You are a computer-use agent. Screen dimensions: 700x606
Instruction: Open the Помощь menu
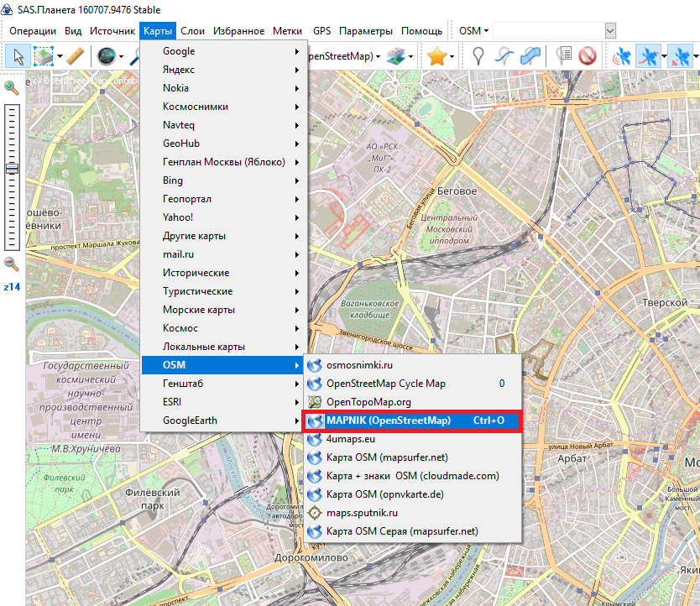tap(422, 31)
